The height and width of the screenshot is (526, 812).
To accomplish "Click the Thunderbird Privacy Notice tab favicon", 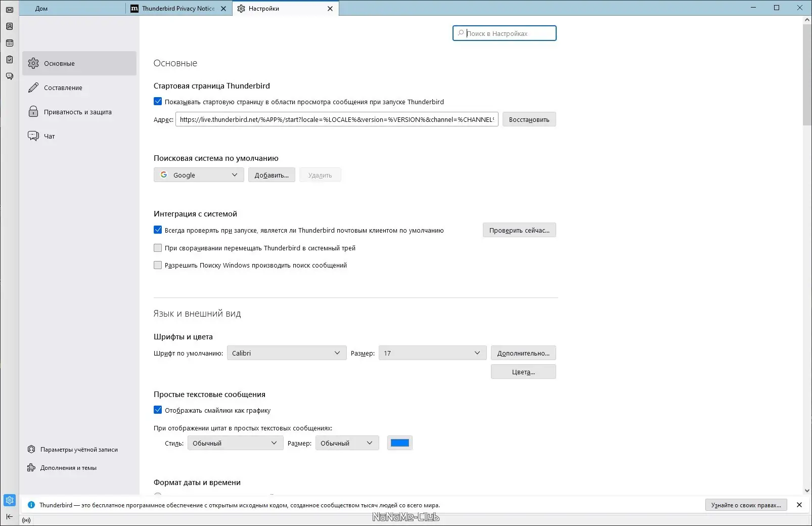I will 134,9.
